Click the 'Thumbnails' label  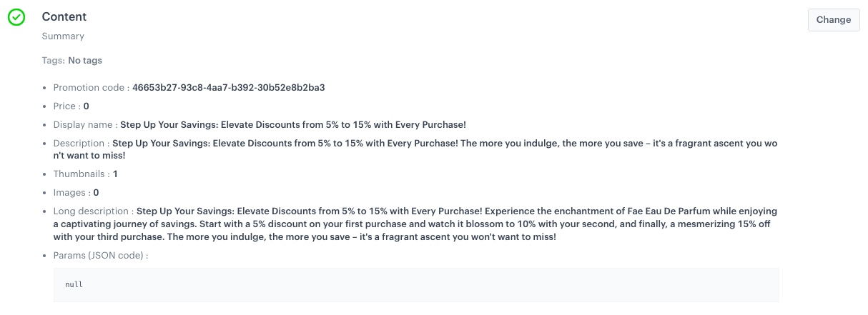coord(79,174)
